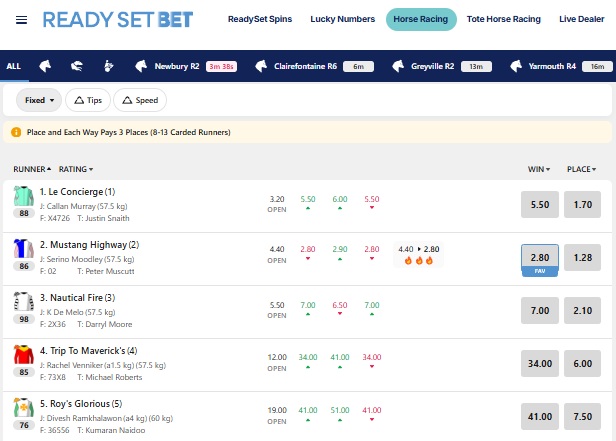Select Le Concierge place odds 1.70
The image size is (616, 441).
point(582,205)
